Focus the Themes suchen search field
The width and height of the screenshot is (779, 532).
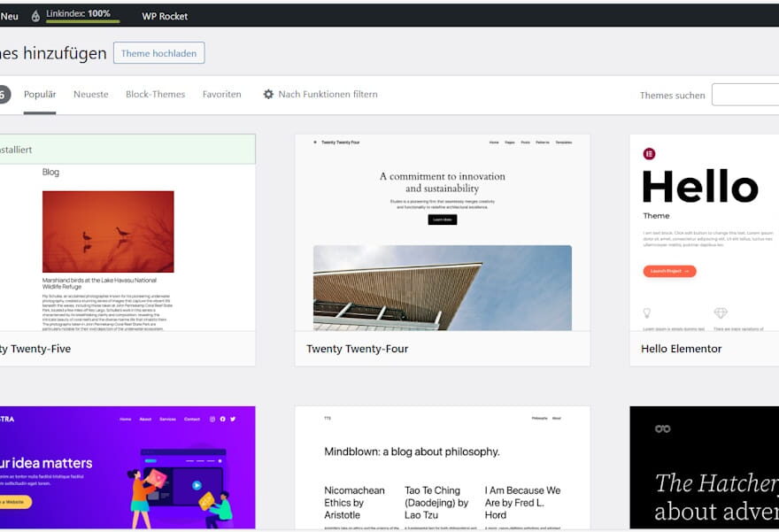[x=745, y=95]
